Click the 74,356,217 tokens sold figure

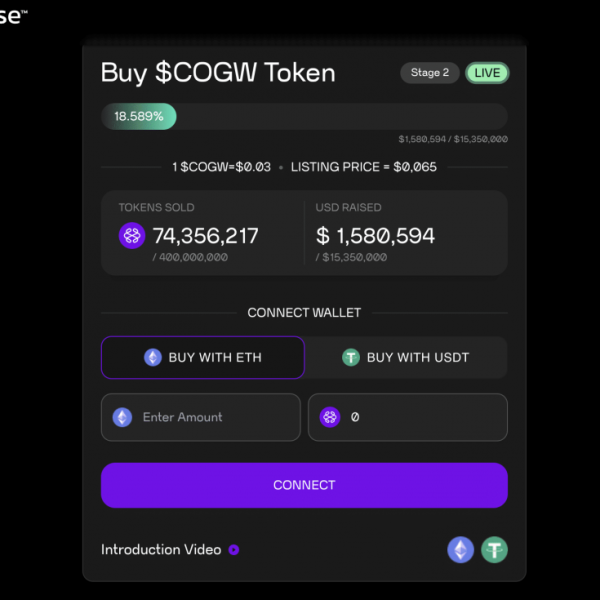[206, 236]
